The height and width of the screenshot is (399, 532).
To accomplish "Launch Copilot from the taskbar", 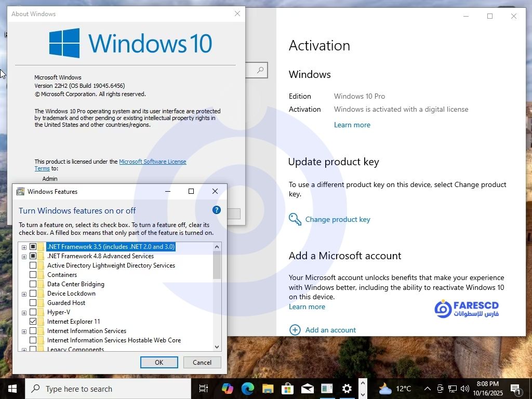I will (227, 389).
